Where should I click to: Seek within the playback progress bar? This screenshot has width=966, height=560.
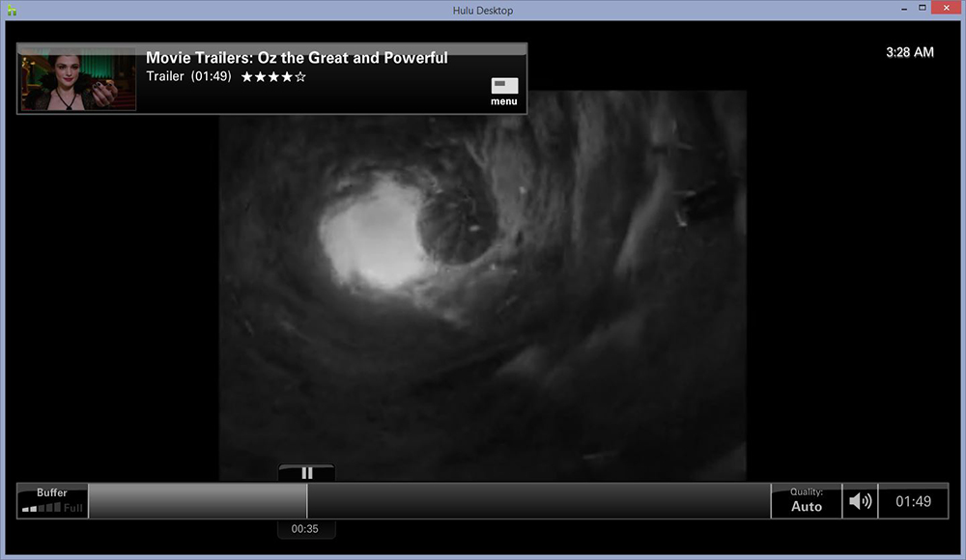coord(430,501)
